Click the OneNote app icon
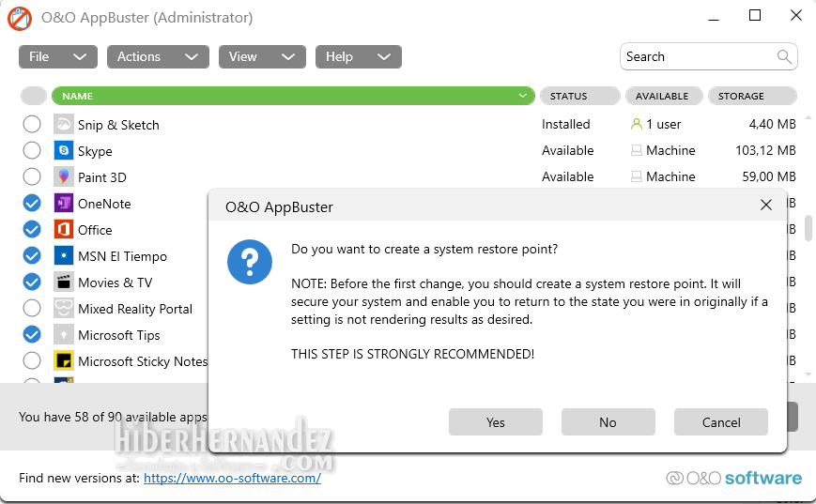Image resolution: width=816 pixels, height=504 pixels. coord(64,204)
